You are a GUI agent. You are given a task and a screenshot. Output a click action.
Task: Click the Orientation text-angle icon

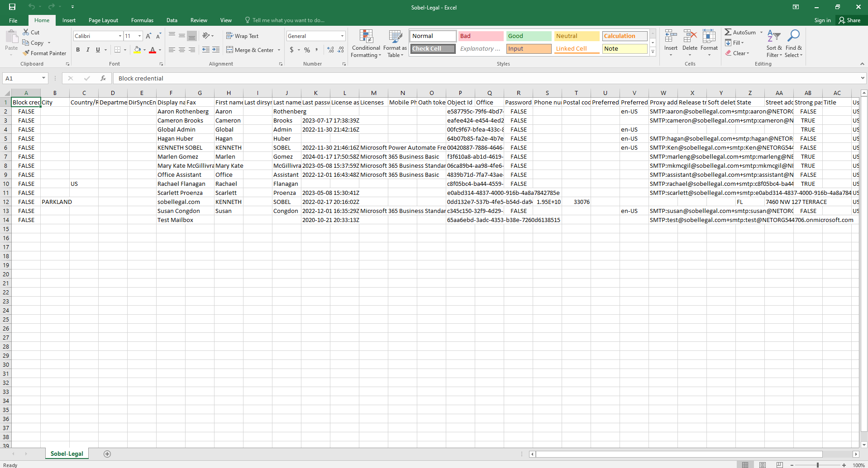tap(206, 36)
